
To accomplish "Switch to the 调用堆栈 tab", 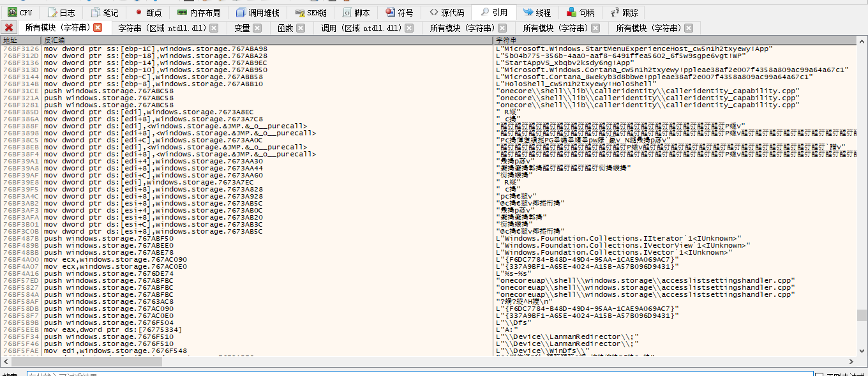I will coord(258,12).
